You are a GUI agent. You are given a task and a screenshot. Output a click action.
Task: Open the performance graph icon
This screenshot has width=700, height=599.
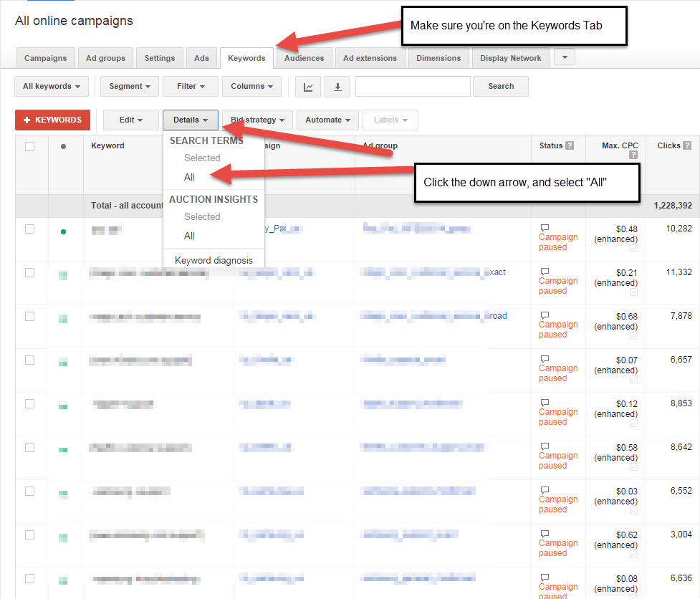(307, 86)
